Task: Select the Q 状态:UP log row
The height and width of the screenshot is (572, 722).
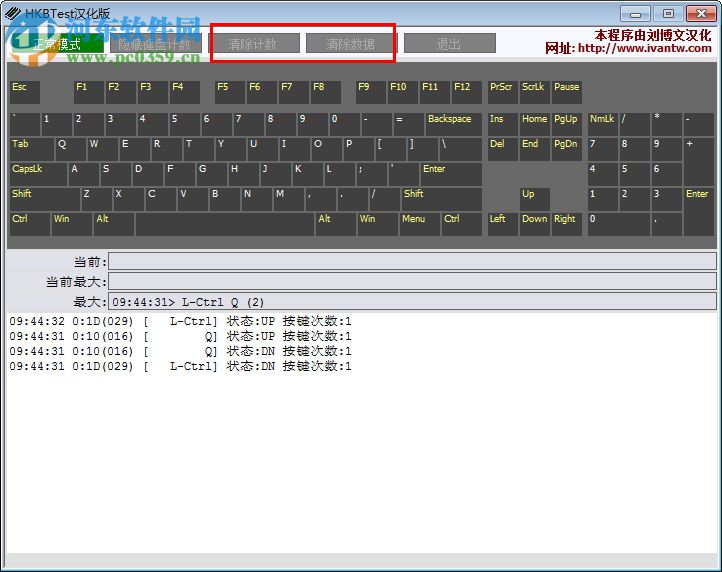Action: click(180, 336)
